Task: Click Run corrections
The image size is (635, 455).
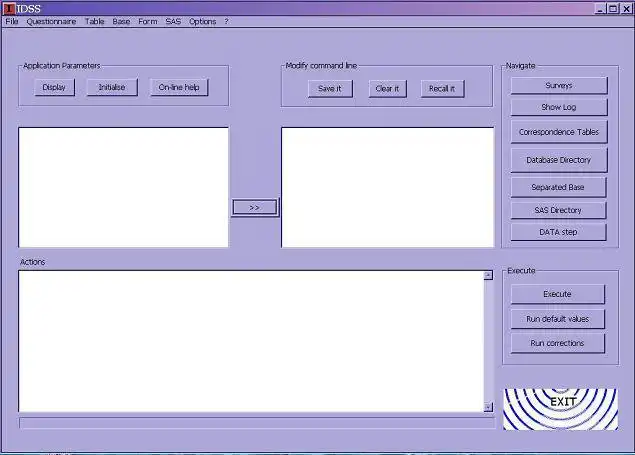Action: [x=558, y=343]
